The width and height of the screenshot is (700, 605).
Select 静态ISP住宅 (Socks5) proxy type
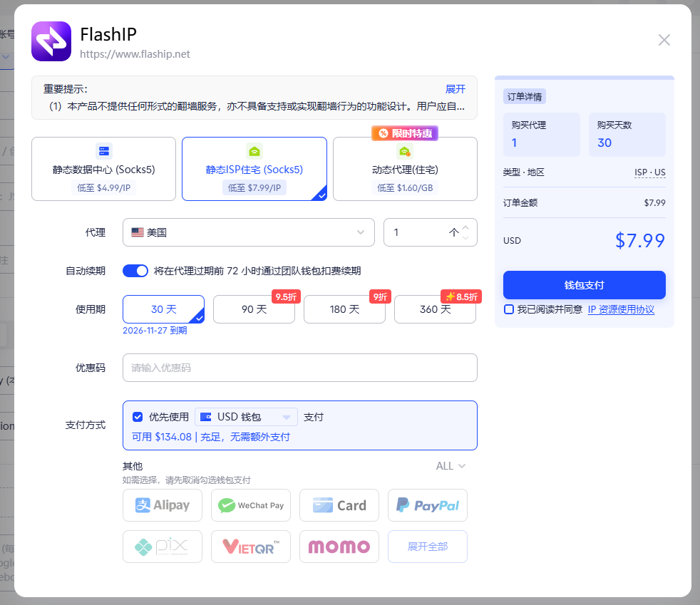click(x=254, y=169)
